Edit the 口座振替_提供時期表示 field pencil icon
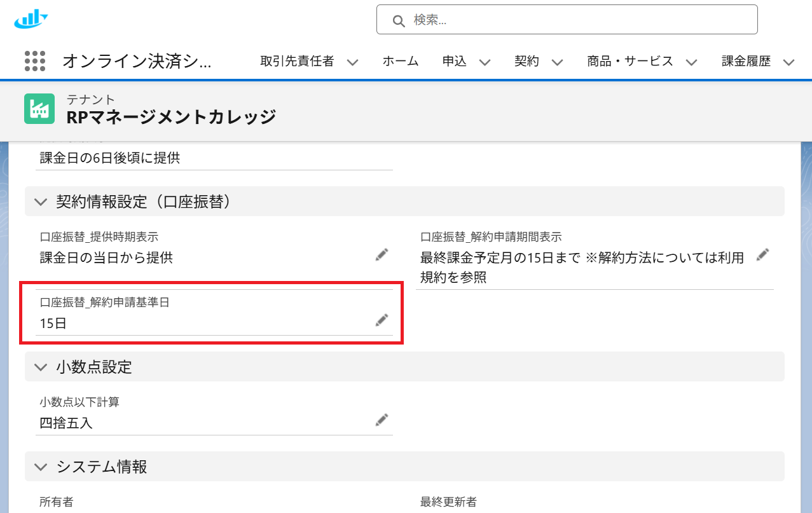Screen dimensions: 812x513 (382, 256)
